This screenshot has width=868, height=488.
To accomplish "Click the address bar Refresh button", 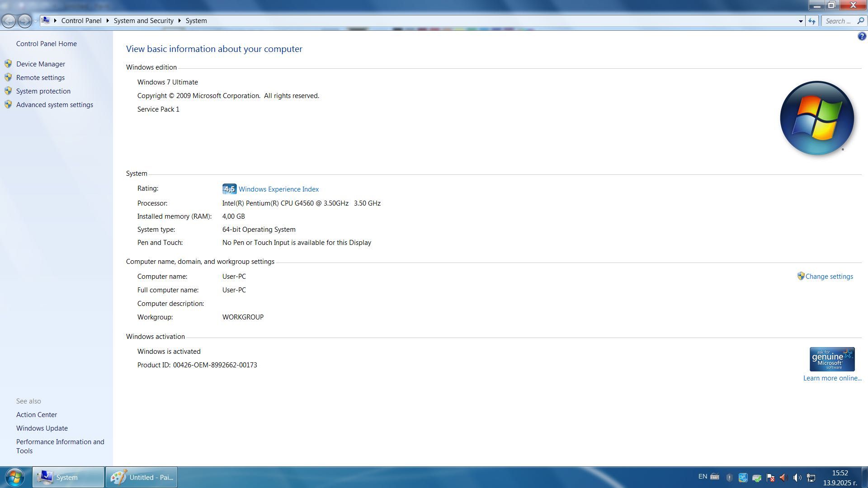I will click(x=812, y=21).
